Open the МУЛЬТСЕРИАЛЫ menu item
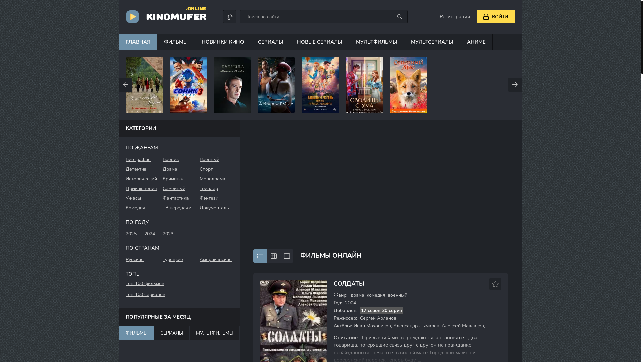The image size is (644, 362). click(x=432, y=42)
